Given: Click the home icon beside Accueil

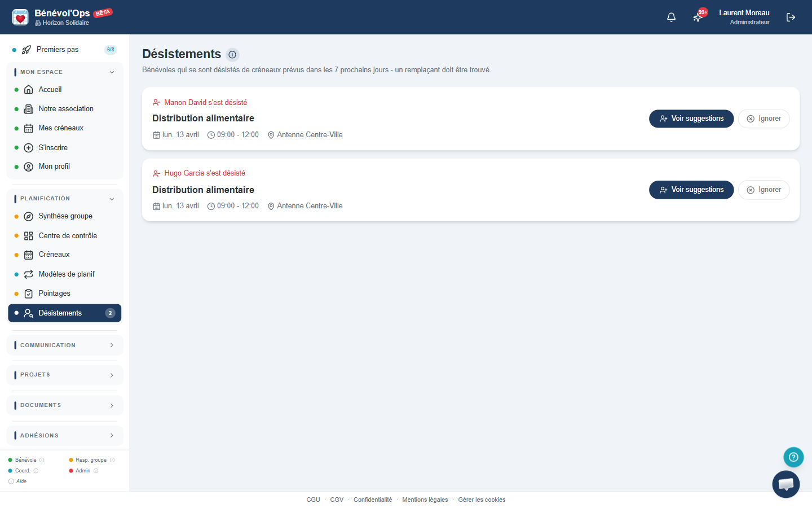Looking at the screenshot, I should [x=29, y=90].
